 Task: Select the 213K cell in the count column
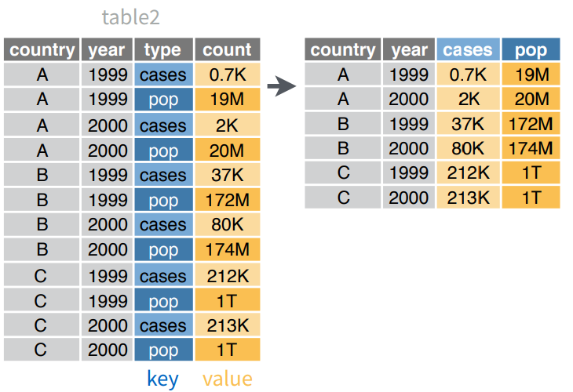228,325
